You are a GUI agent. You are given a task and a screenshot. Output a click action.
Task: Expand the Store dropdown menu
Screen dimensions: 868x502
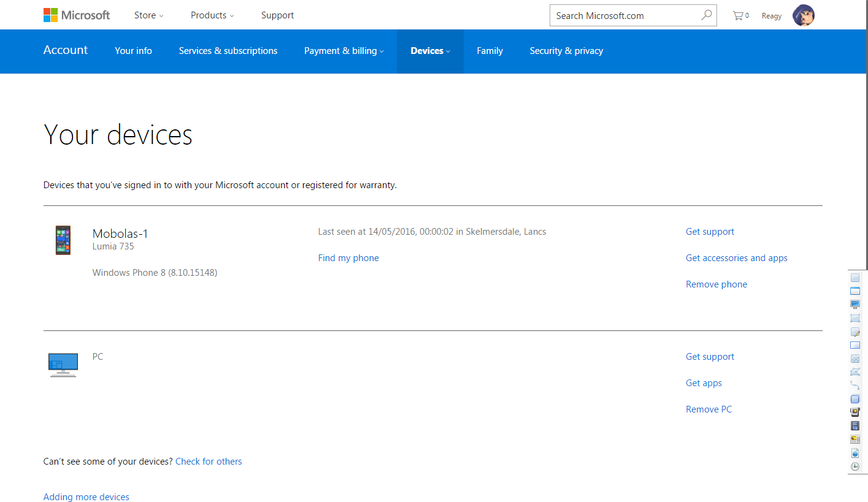tap(149, 15)
